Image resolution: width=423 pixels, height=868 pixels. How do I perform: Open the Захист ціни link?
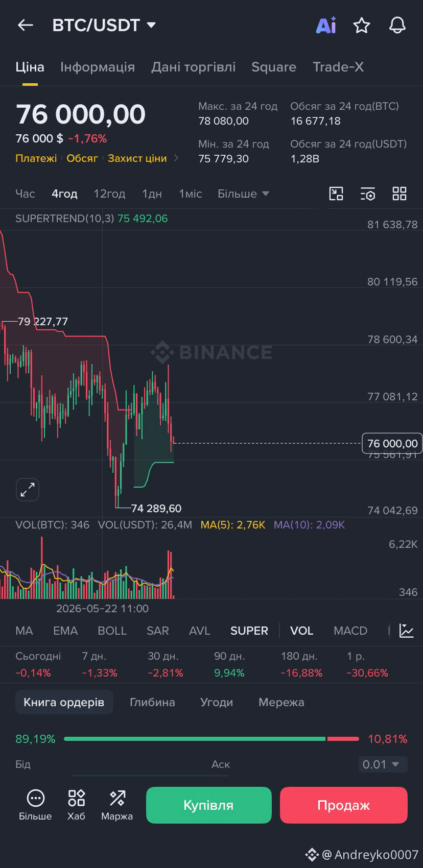(137, 158)
